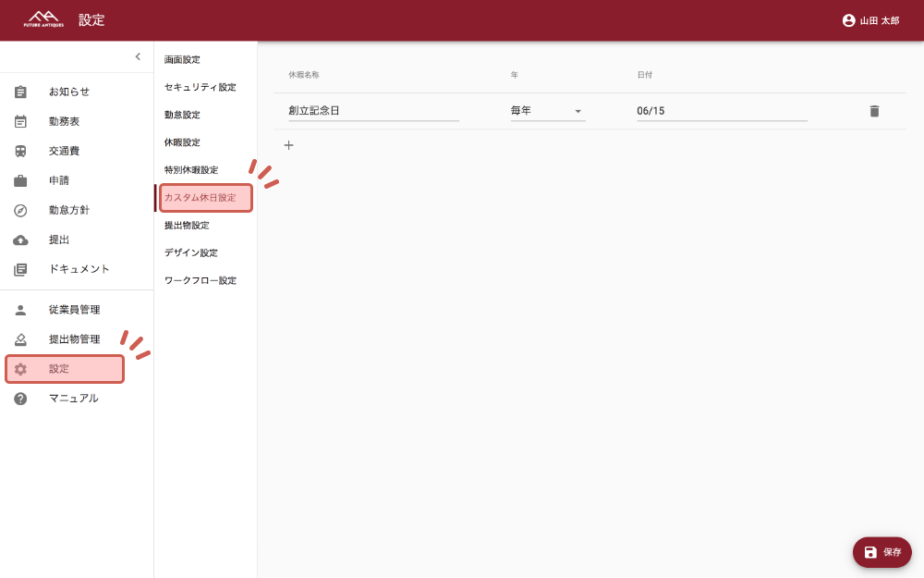Viewport: 924px width, 578px height.
Task: Click the 提出 cloud upload icon
Action: (x=20, y=240)
